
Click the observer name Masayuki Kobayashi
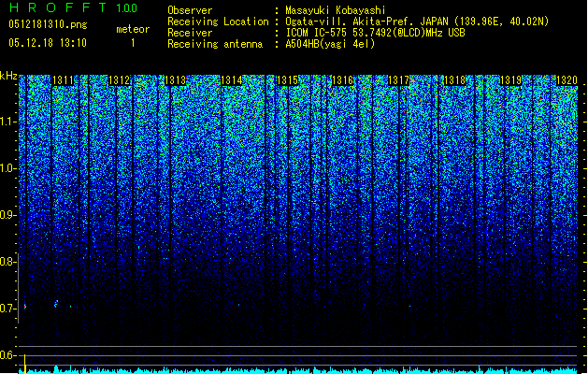tap(335, 10)
